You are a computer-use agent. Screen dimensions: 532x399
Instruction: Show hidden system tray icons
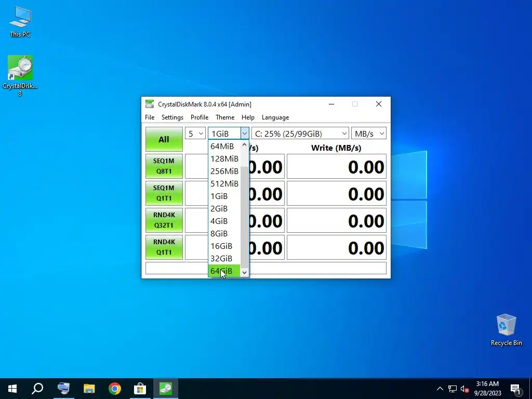click(440, 389)
